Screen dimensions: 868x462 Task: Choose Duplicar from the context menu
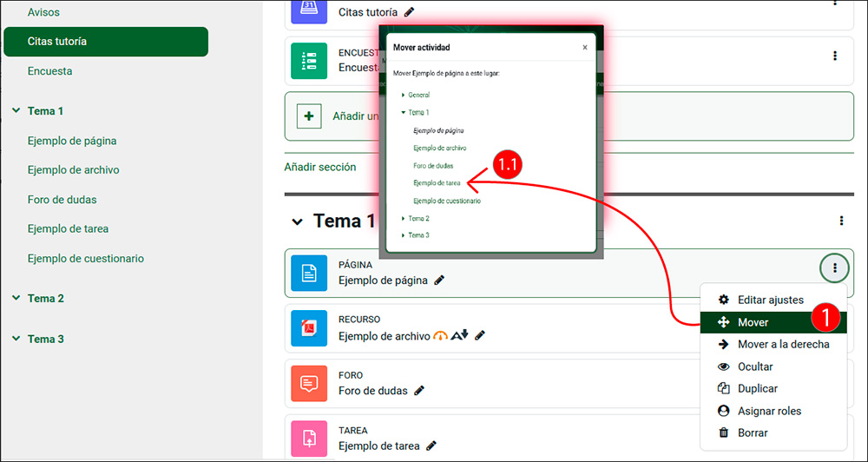[773, 389]
